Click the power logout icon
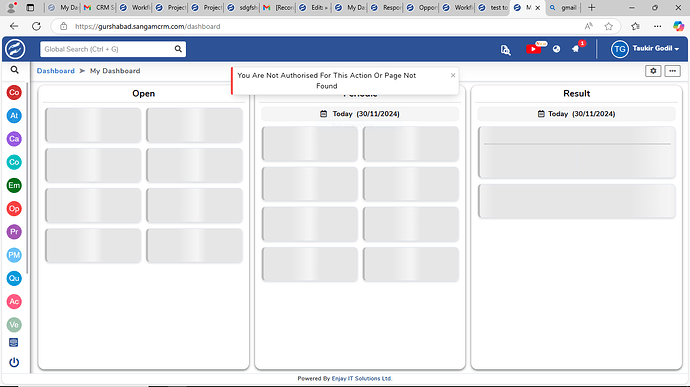 pos(14,362)
